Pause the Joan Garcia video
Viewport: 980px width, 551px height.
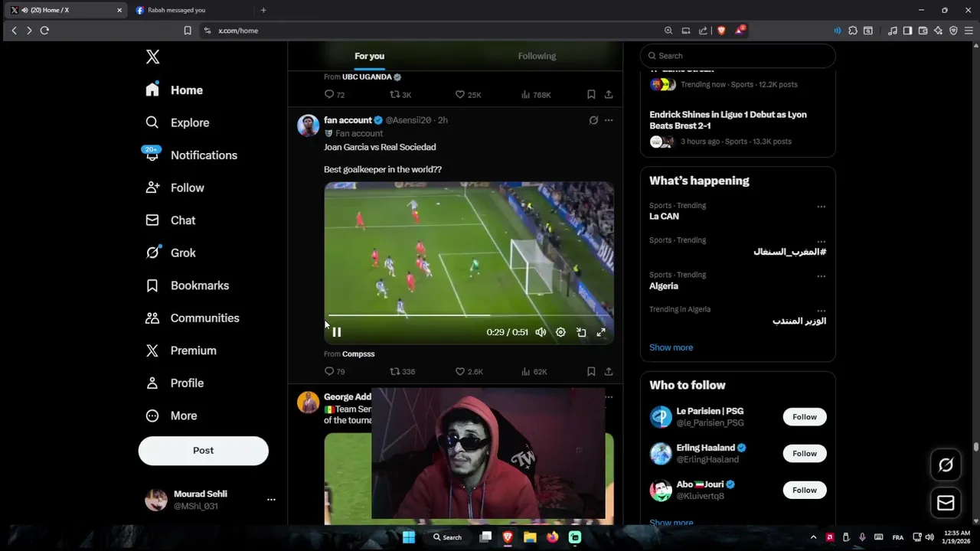337,332
